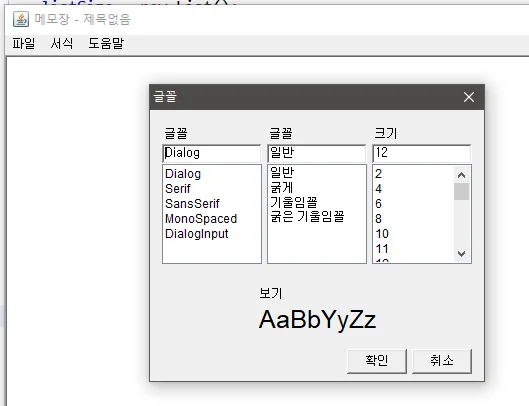Image resolution: width=529 pixels, height=406 pixels.
Task: Click the font name input field
Action: click(x=212, y=153)
